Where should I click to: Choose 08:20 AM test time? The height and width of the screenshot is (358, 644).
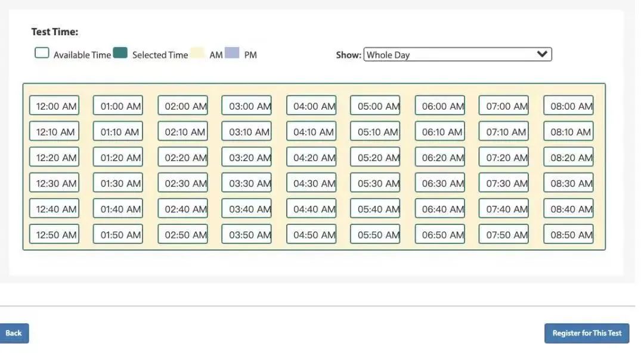pos(568,157)
